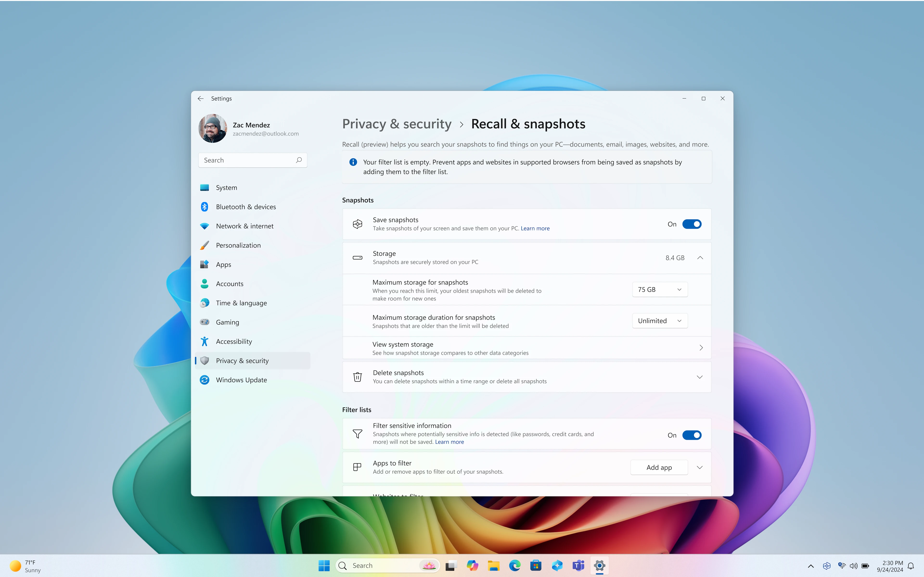
Task: Click the Accessibility settings icon
Action: click(x=204, y=341)
